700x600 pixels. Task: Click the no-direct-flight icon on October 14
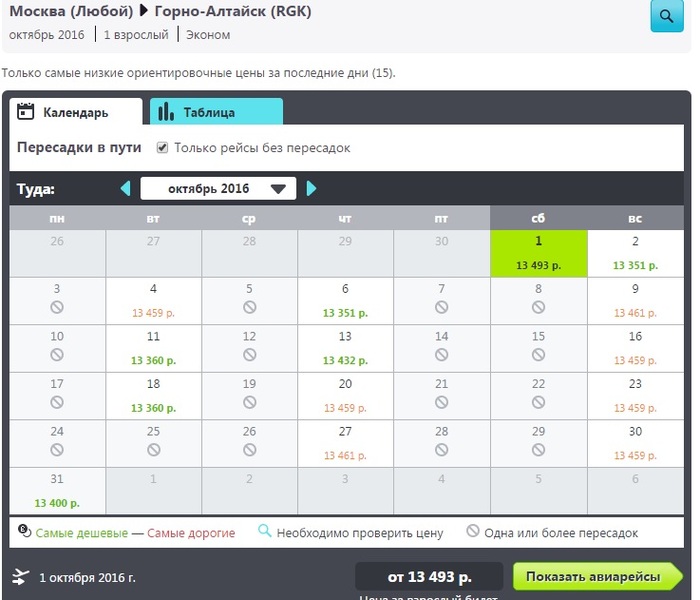click(x=442, y=355)
